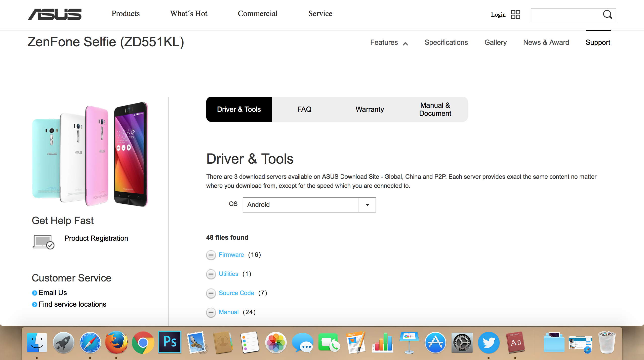Click the Product Registration laptop icon
Viewport: 644px width, 360px height.
coord(44,242)
